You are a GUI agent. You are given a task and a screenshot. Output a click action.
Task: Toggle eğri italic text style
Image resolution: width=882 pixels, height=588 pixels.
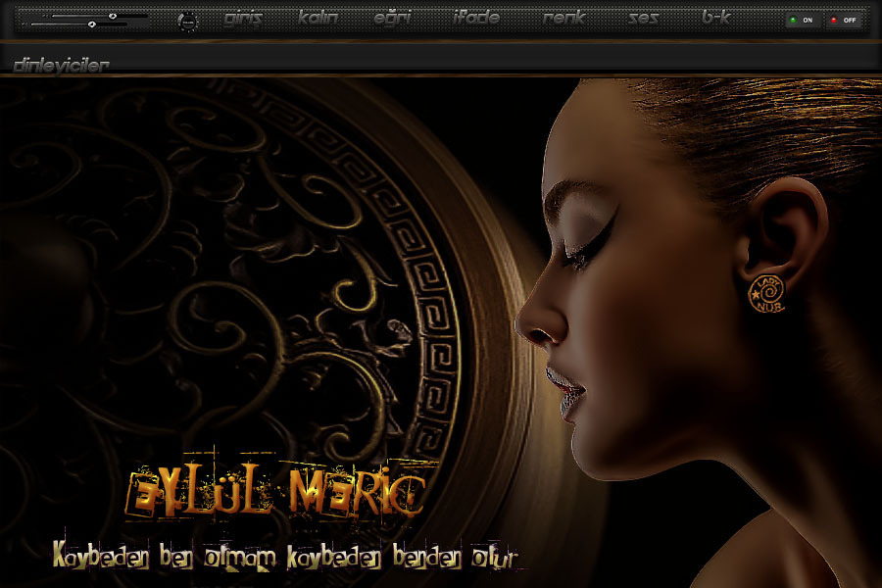(x=392, y=19)
